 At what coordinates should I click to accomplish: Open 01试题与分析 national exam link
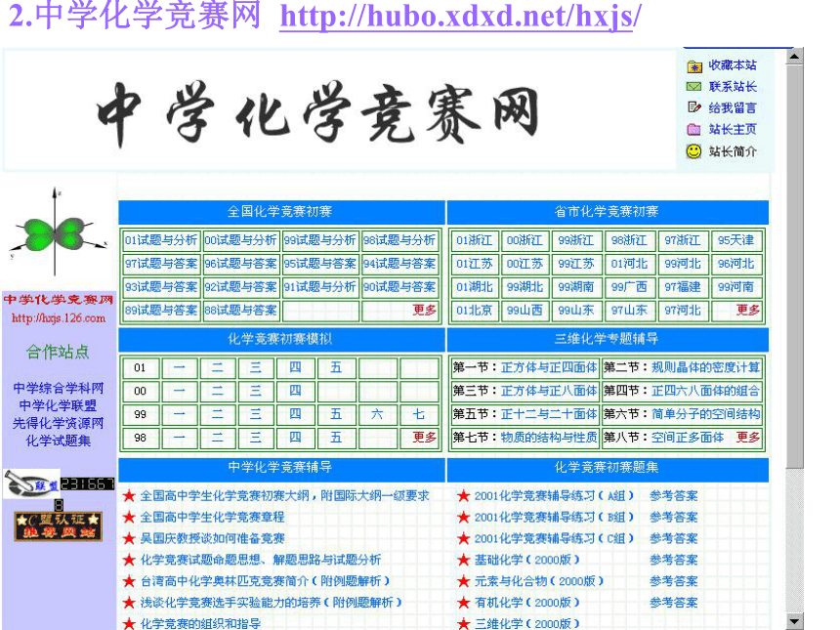point(161,240)
